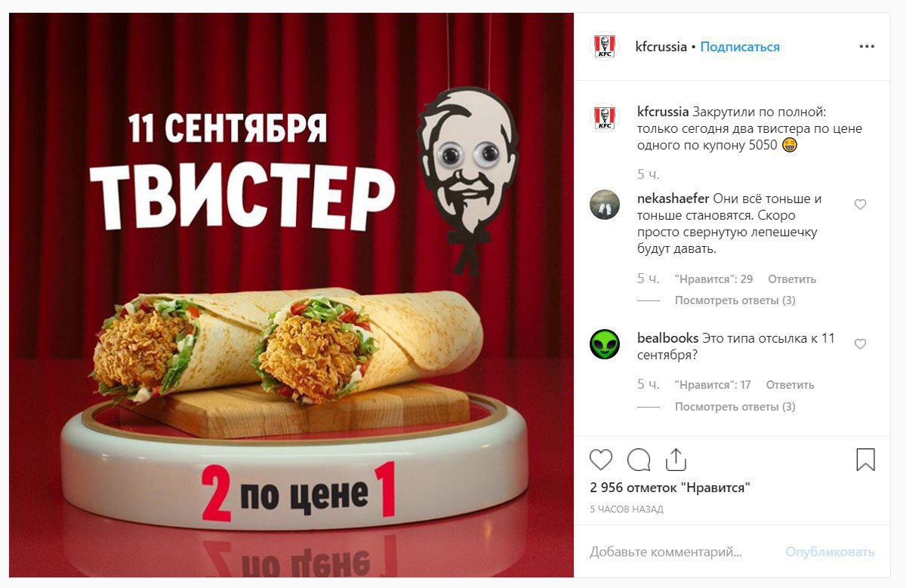View the 29 likes on nekashaefer's comment
Image resolution: width=906 pixels, height=588 pixels.
click(713, 279)
